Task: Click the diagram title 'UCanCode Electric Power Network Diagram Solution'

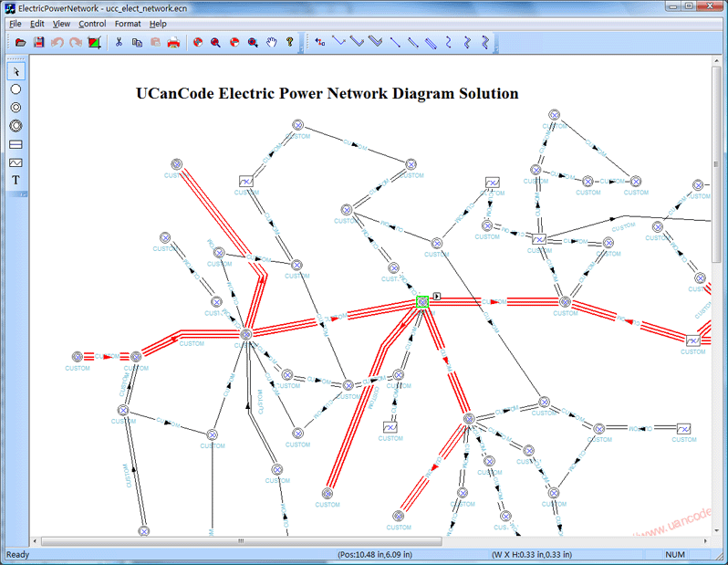Action: pos(328,93)
